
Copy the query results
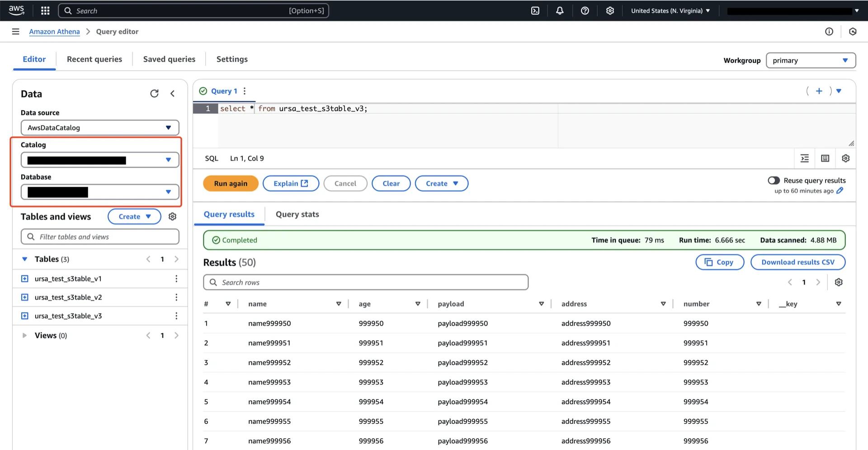click(720, 262)
